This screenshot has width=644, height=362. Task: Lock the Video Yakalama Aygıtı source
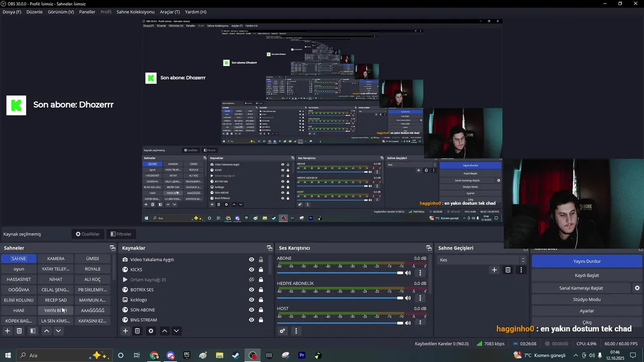tap(261, 259)
